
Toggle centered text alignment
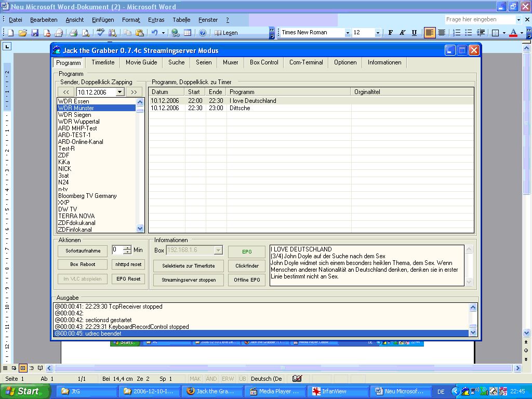click(x=442, y=33)
